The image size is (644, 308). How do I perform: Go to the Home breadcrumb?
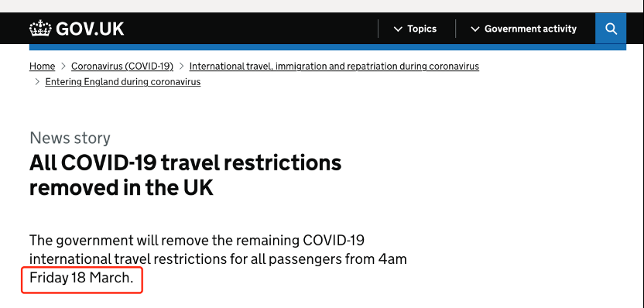point(42,66)
